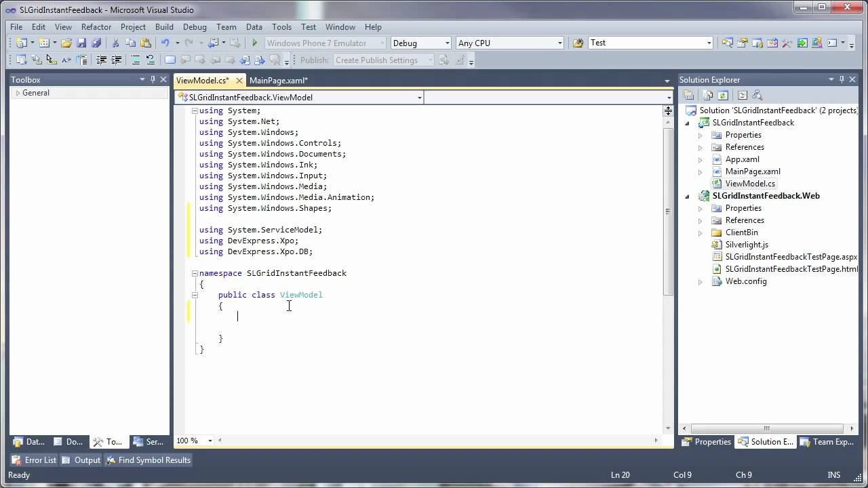
Task: Collapse the using directives outlining region
Action: (x=195, y=110)
